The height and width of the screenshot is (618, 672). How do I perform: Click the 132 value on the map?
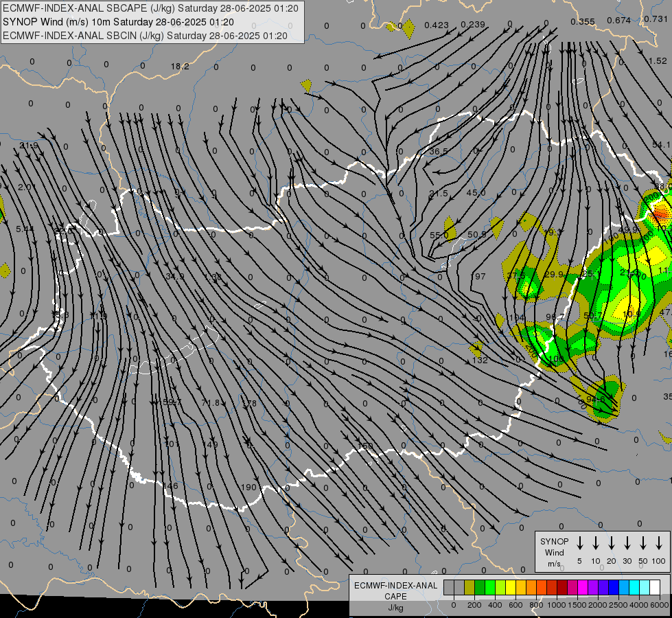point(480,360)
